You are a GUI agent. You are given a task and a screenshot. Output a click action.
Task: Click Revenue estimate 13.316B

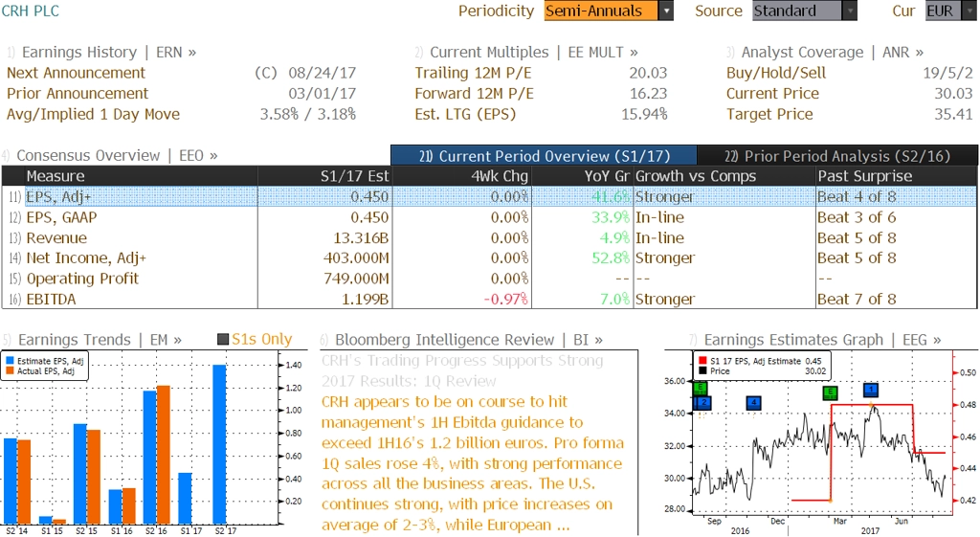(x=363, y=238)
